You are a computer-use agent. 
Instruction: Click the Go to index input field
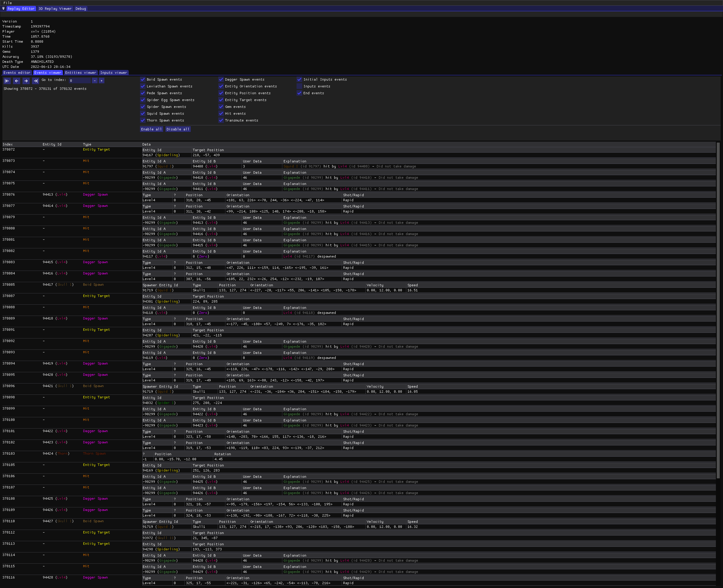coord(79,81)
